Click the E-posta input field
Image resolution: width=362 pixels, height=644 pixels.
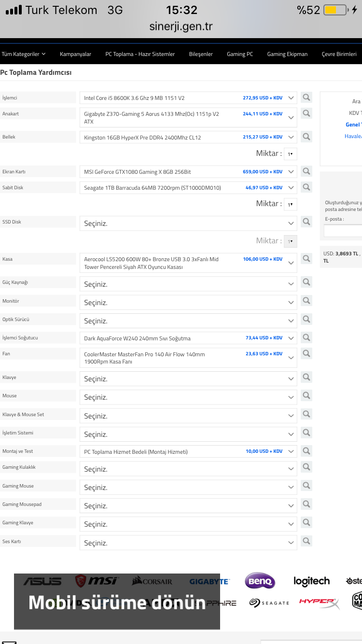coord(343,231)
